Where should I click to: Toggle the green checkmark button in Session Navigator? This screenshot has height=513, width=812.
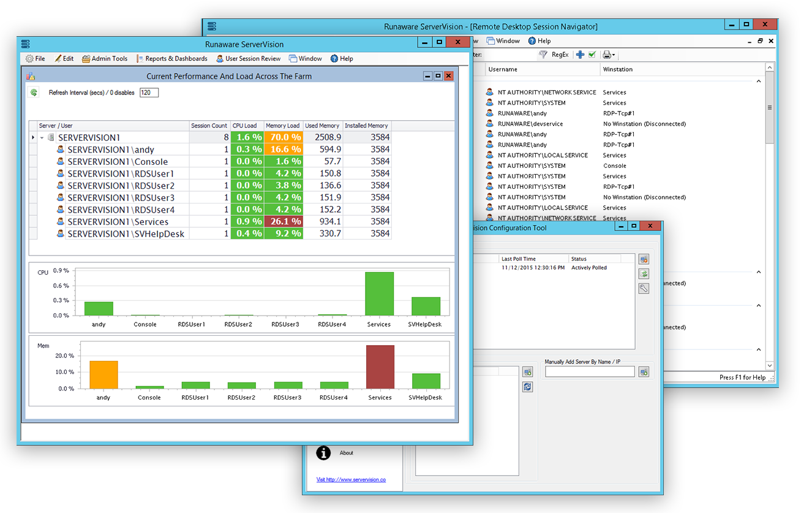point(592,55)
